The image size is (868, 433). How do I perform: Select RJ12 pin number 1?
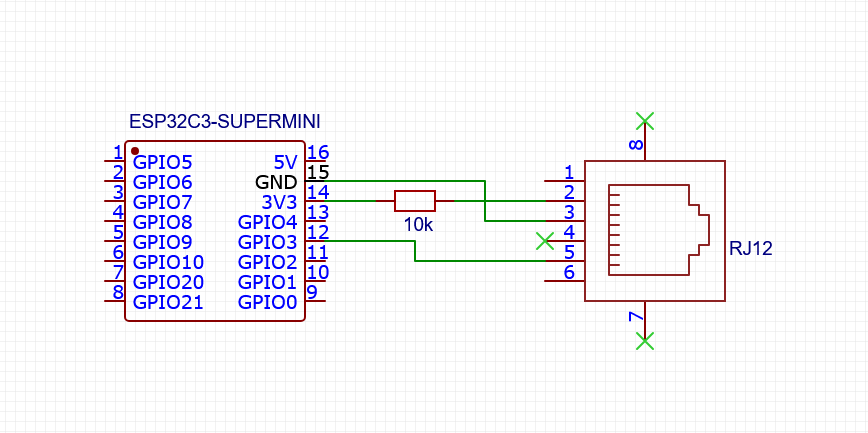click(569, 172)
